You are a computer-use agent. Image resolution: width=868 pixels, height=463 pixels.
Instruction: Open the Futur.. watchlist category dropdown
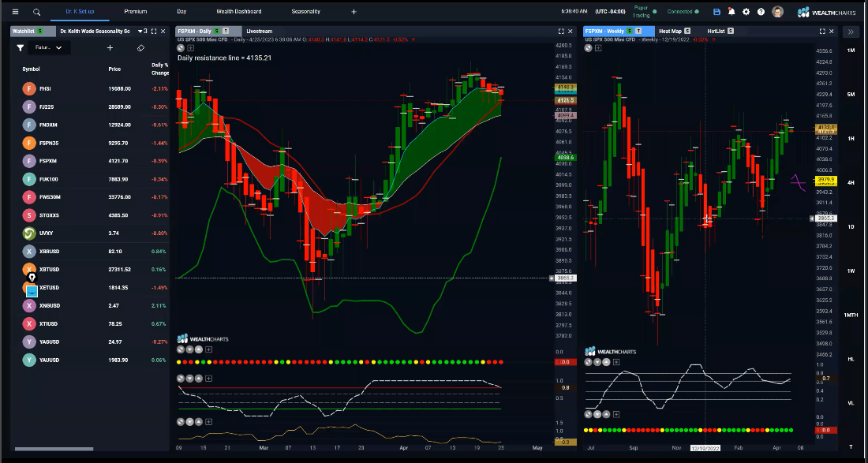click(49, 48)
